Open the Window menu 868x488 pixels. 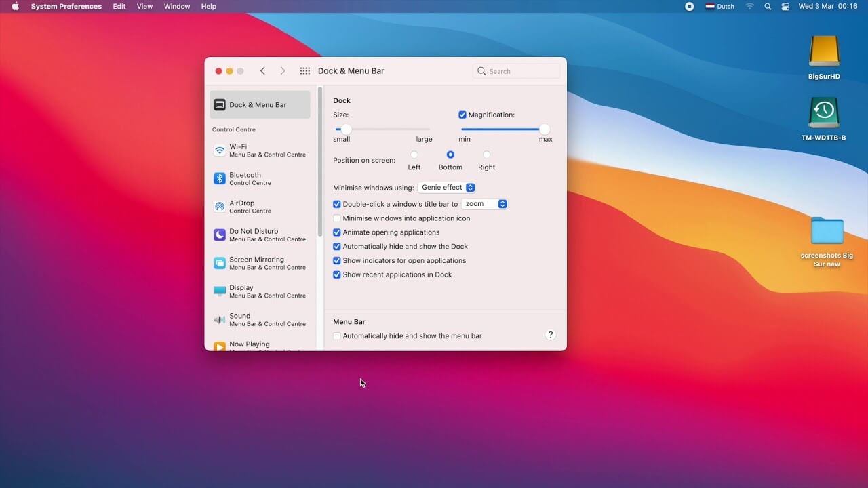tap(177, 6)
